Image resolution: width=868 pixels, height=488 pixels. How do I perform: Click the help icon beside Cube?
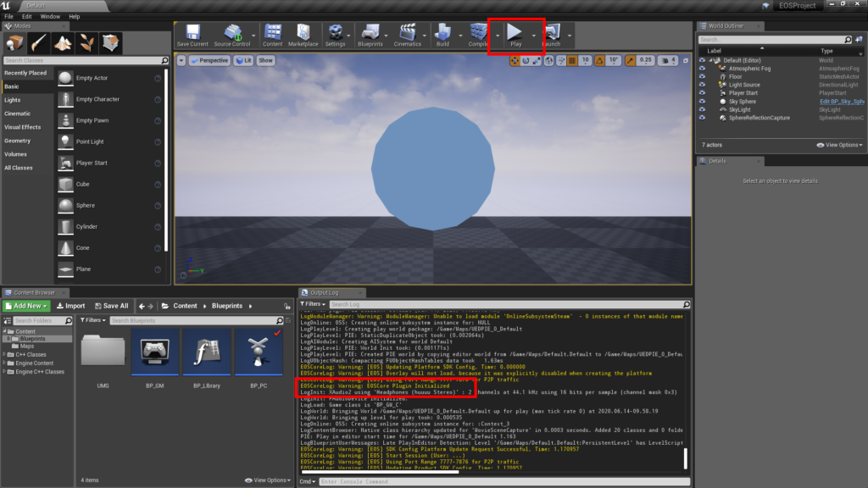pos(158,185)
